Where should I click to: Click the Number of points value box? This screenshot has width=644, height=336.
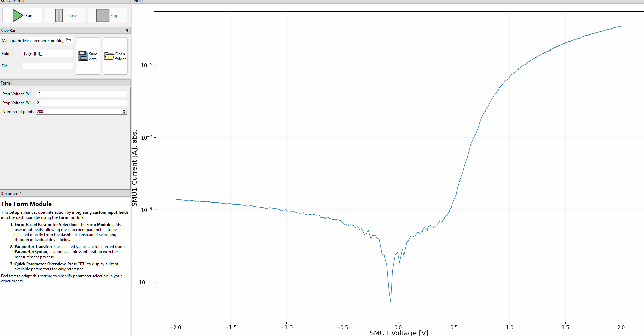(x=79, y=112)
